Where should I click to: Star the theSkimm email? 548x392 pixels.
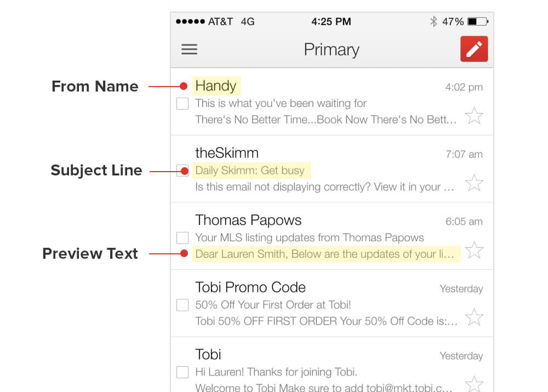474,183
